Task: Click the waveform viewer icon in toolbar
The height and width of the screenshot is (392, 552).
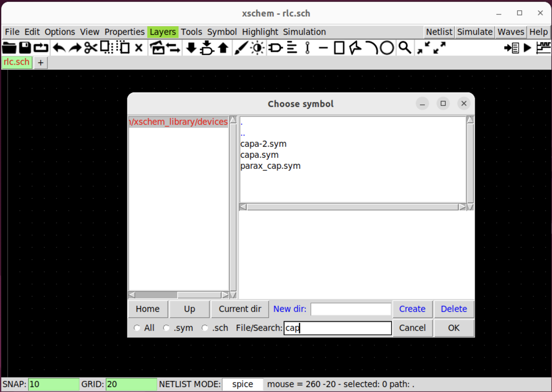Action: 543,48
